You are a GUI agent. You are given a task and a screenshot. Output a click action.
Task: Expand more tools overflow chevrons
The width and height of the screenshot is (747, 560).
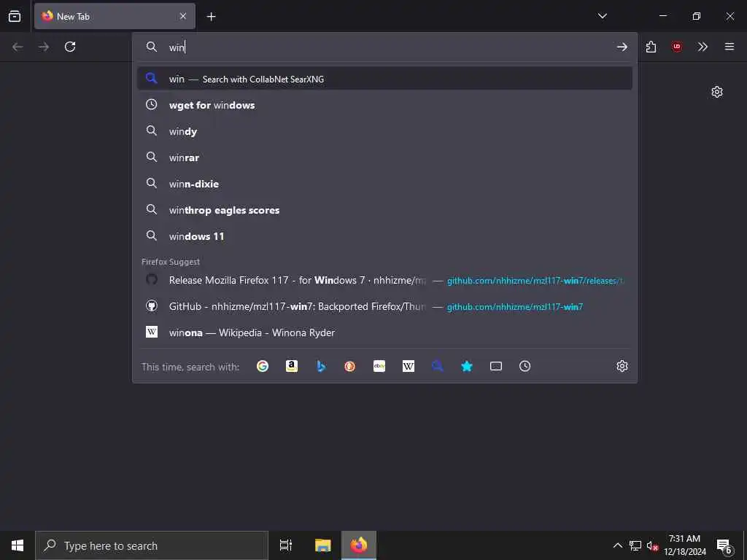tap(703, 47)
